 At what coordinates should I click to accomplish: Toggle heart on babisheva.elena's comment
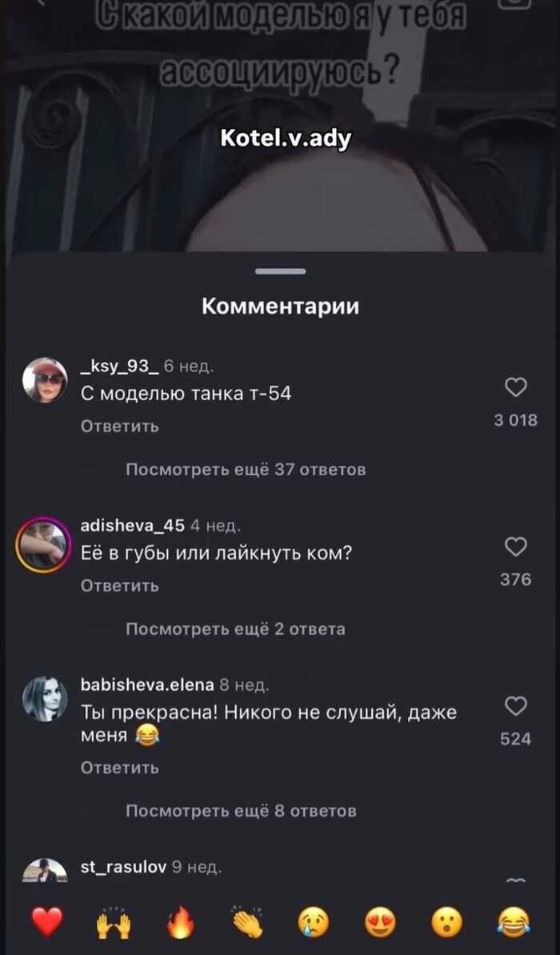515,706
